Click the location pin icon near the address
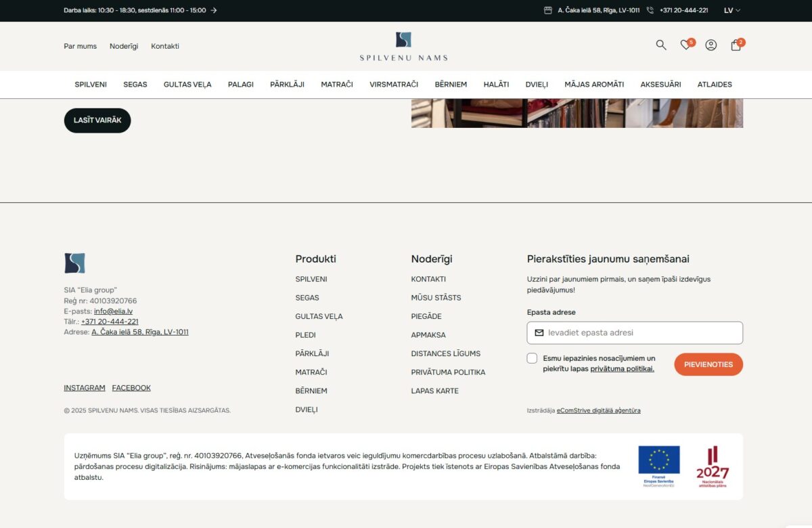The image size is (812, 528). [x=547, y=10]
